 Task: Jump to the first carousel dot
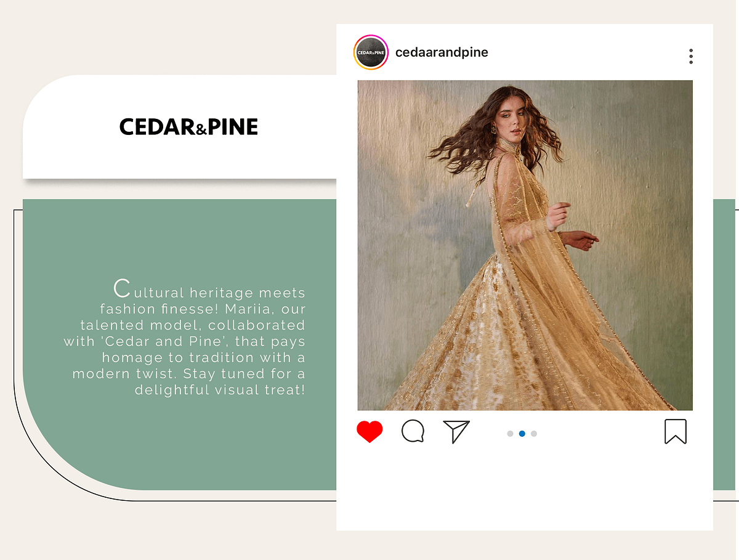[510, 434]
